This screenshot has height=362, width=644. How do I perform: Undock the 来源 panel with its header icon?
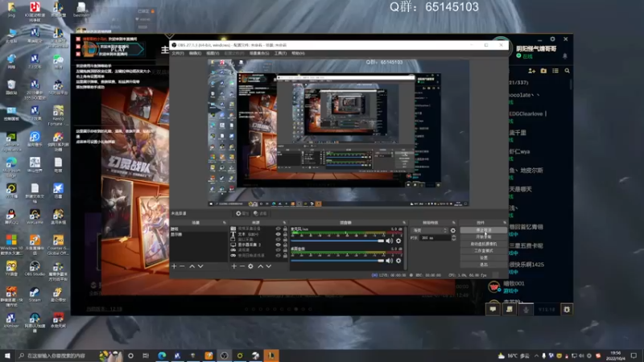tap(285, 223)
